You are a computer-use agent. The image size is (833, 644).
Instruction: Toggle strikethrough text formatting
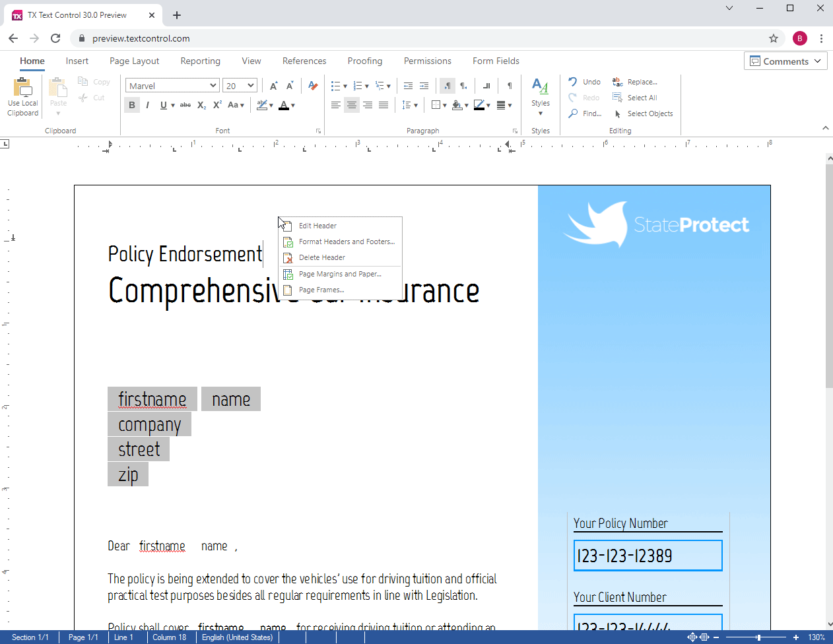pyautogui.click(x=185, y=105)
